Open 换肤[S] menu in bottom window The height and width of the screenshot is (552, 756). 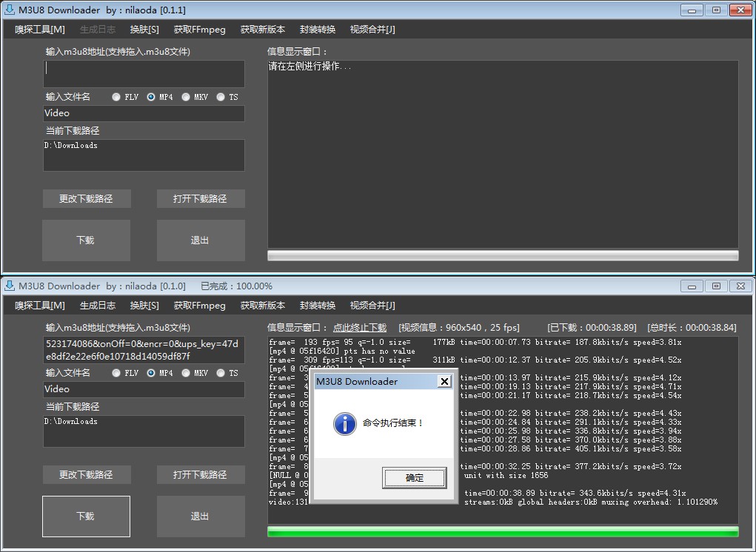[x=144, y=306]
